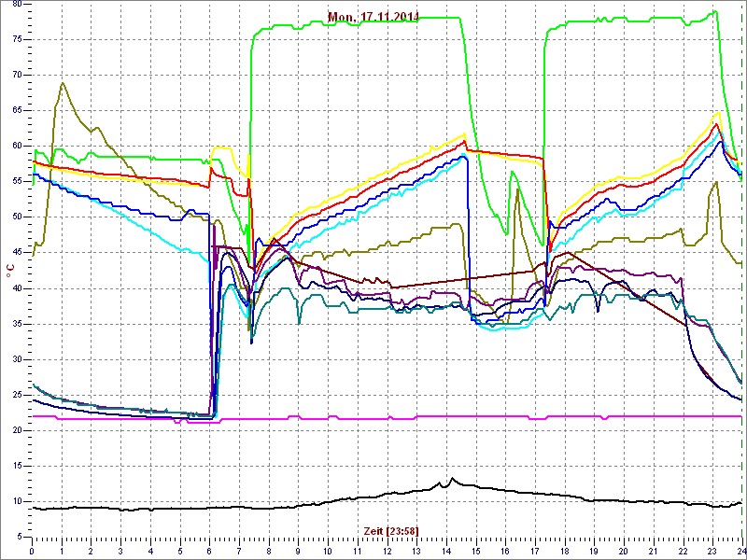This screenshot has height=560, width=747.
Task: Click hour 9 on the time axis
Action: pos(298,551)
